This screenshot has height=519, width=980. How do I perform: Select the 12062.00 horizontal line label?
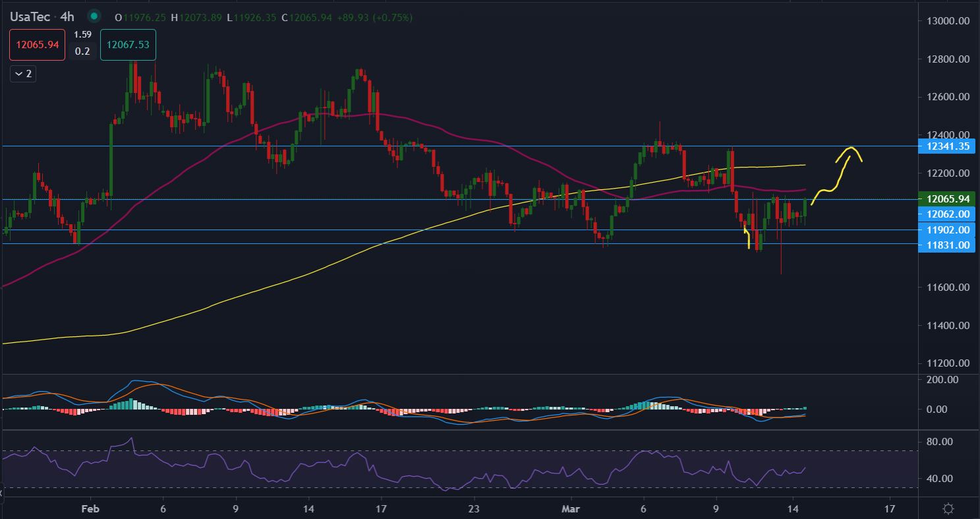coord(946,214)
